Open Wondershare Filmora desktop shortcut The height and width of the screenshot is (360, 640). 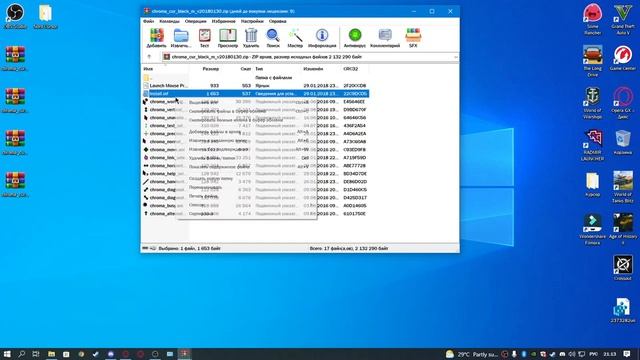(592, 229)
